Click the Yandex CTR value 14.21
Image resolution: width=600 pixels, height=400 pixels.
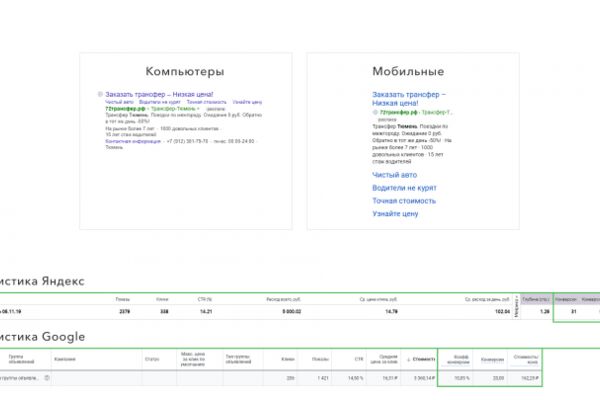(x=206, y=312)
